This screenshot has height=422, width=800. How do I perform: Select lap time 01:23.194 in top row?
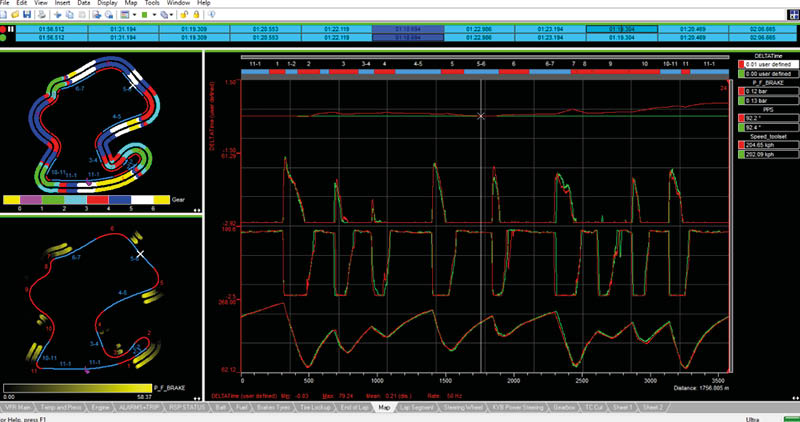(x=551, y=29)
